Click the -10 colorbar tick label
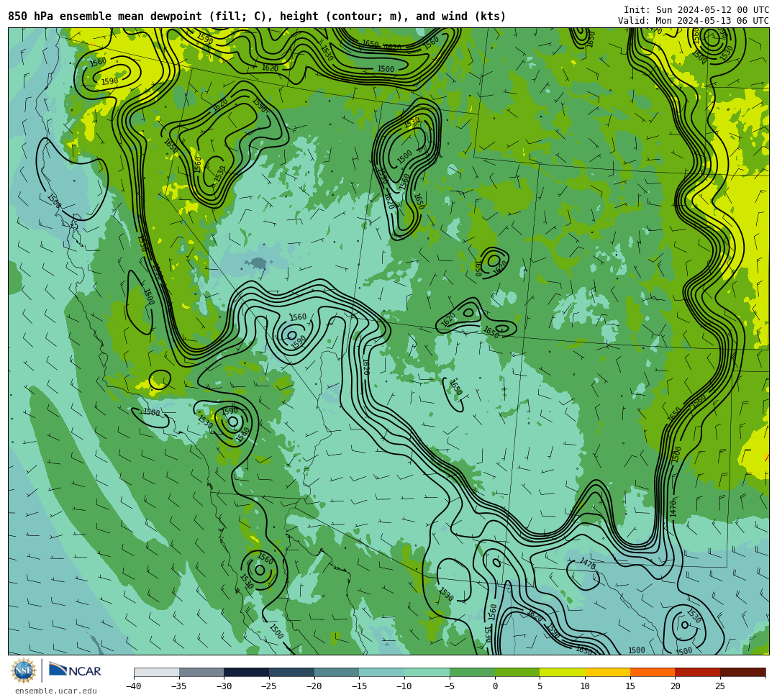This screenshot has width=777, height=700. coord(404,686)
